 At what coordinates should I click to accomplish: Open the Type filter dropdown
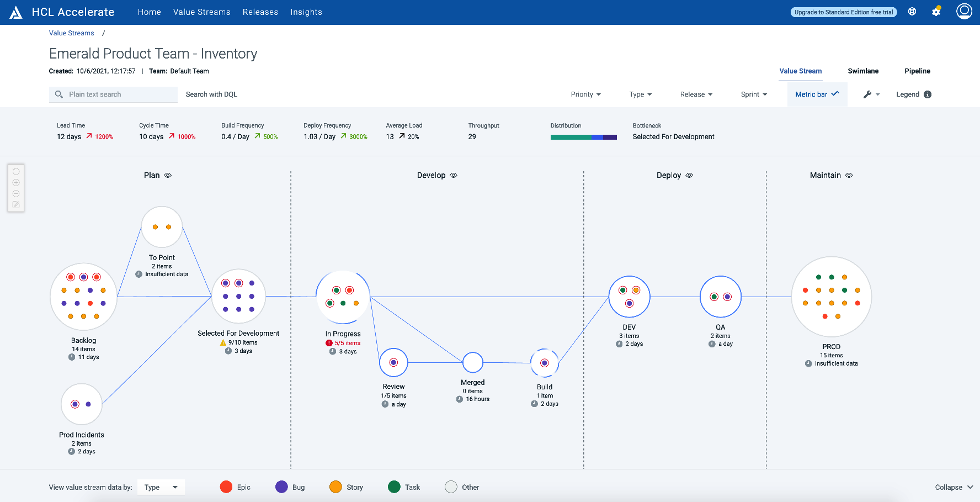point(640,94)
